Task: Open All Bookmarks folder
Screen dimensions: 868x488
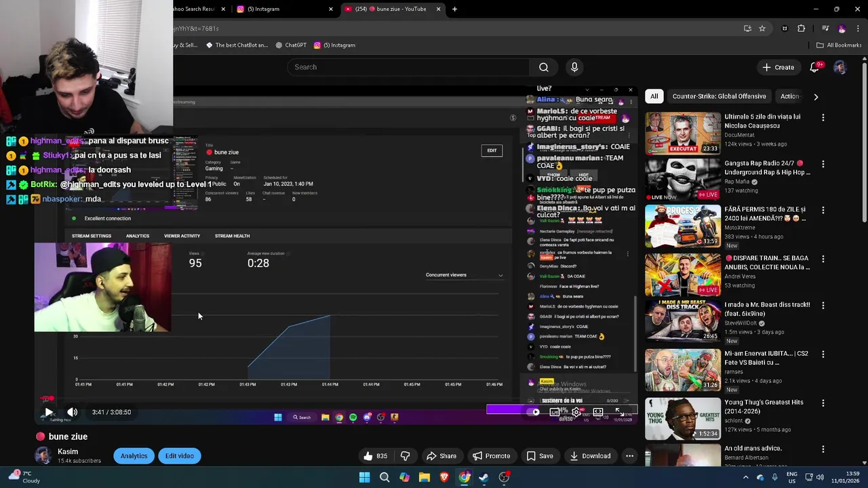Action: [x=839, y=45]
